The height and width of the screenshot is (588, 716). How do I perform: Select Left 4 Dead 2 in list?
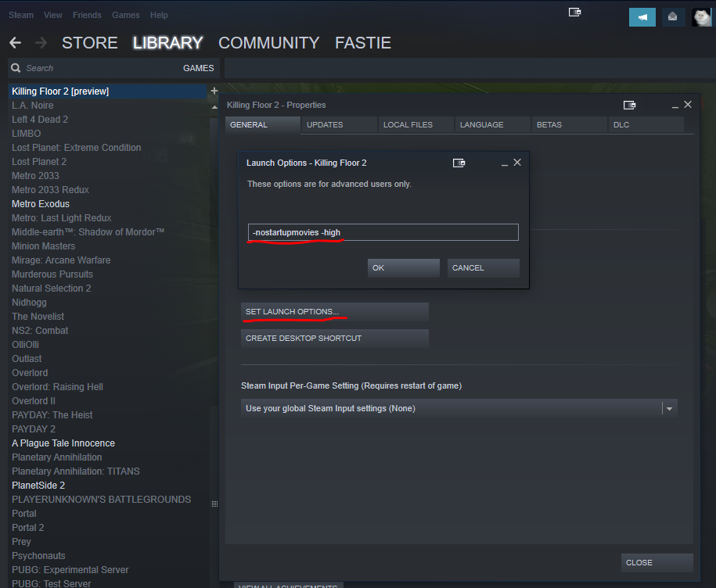pos(40,120)
